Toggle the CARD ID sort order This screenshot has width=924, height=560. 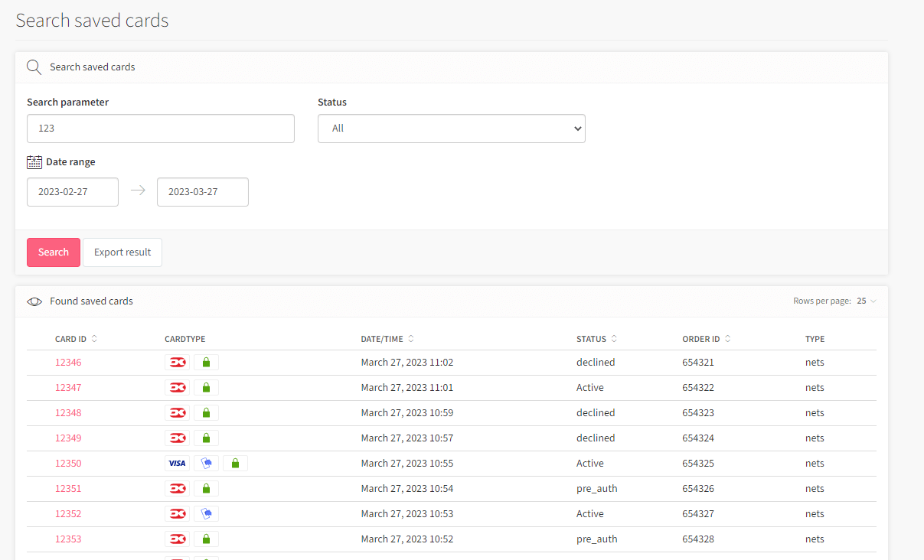pos(93,338)
